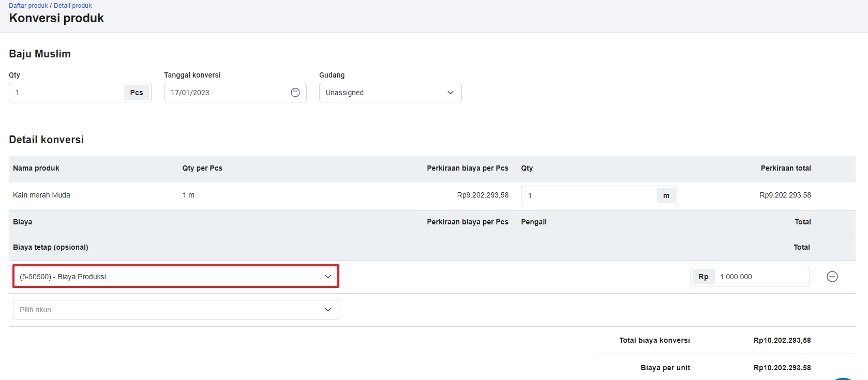
Task: Click the Kain merah Muda product name
Action: [x=41, y=195]
